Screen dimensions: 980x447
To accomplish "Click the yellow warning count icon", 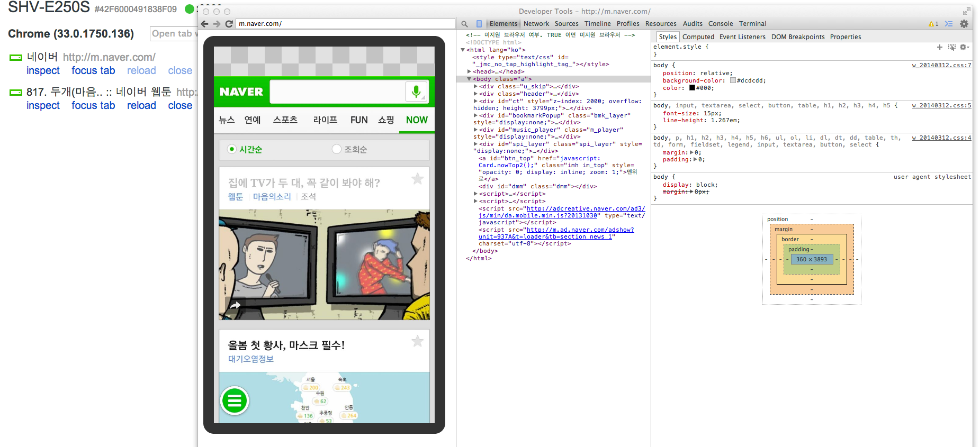I will click(933, 24).
